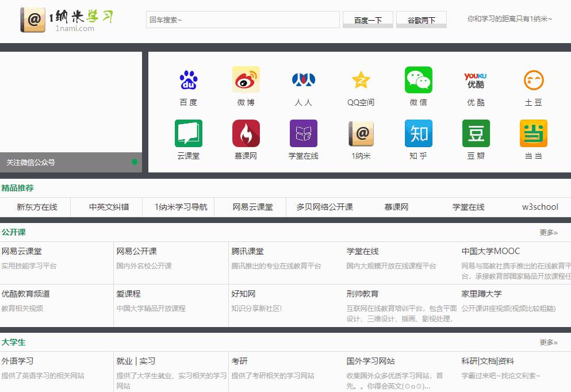
Task: Open the 微博 icon
Action: tap(246, 80)
